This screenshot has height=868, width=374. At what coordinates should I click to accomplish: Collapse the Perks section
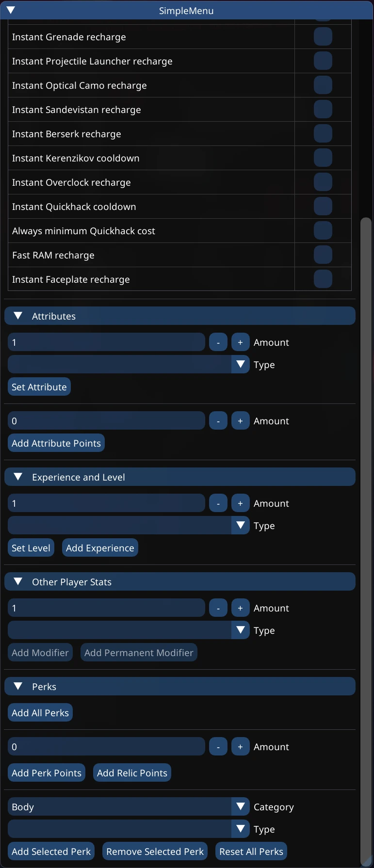(18, 686)
